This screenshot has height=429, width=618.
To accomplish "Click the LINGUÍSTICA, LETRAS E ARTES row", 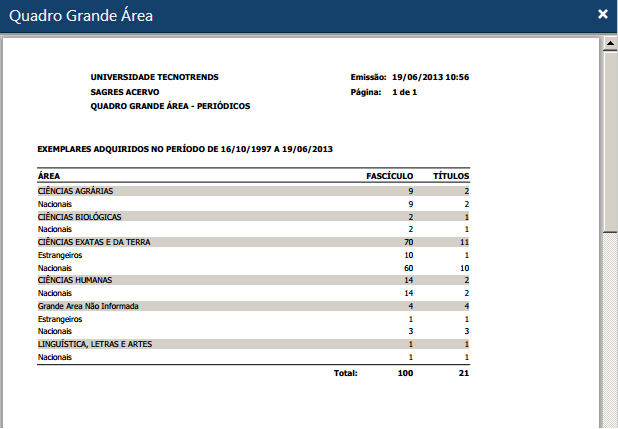I will pos(94,344).
